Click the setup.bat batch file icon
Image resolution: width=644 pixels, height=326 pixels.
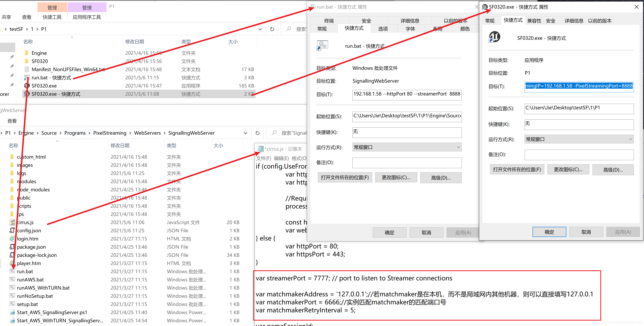12,304
